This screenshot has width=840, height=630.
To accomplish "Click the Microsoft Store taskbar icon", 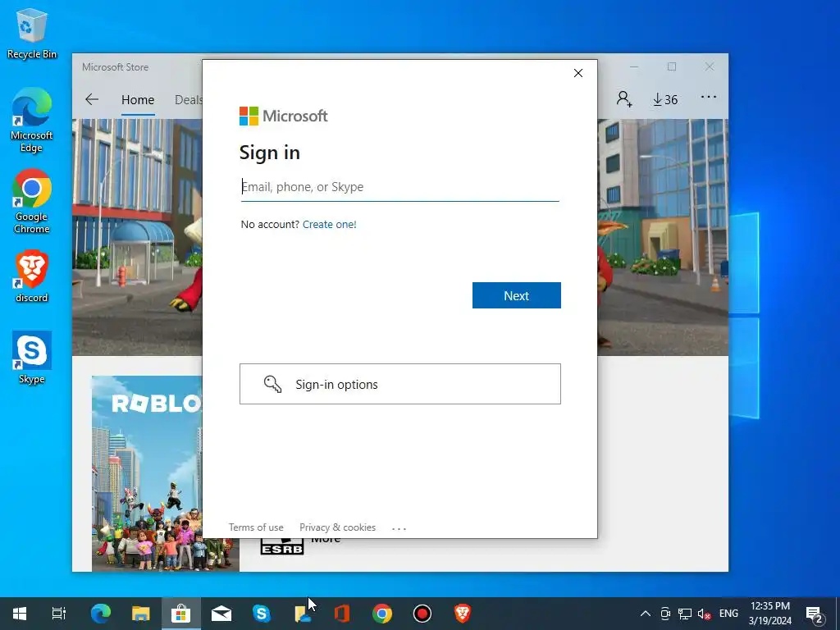I will click(x=181, y=614).
